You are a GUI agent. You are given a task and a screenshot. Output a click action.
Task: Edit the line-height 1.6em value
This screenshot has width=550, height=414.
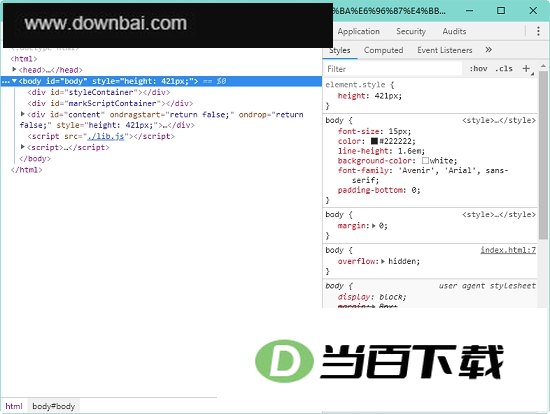pos(410,151)
